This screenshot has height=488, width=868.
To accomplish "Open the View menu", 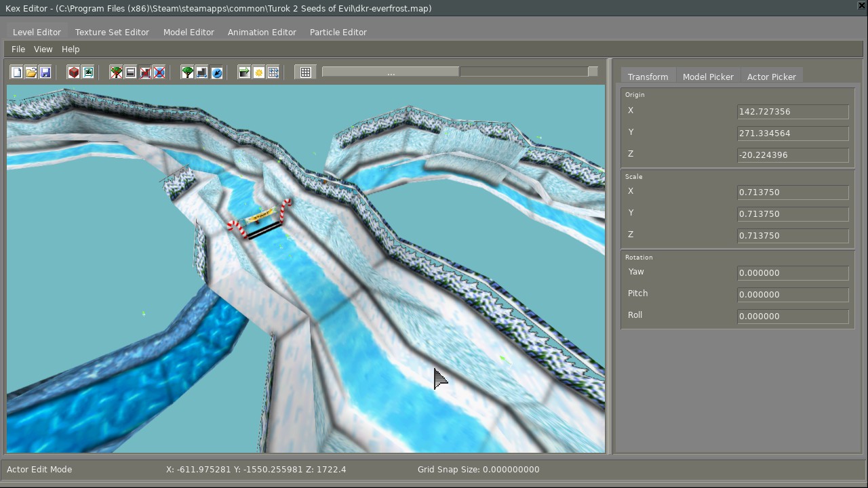I will [x=43, y=49].
